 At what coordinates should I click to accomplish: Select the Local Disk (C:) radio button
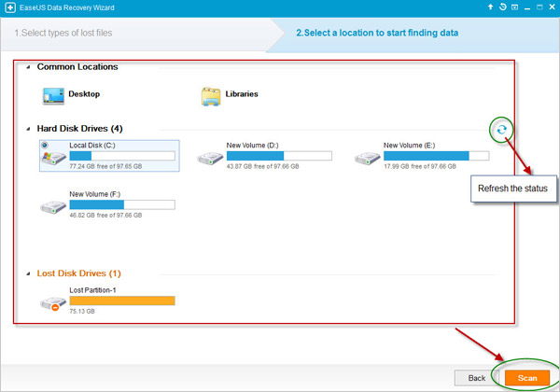click(x=45, y=146)
